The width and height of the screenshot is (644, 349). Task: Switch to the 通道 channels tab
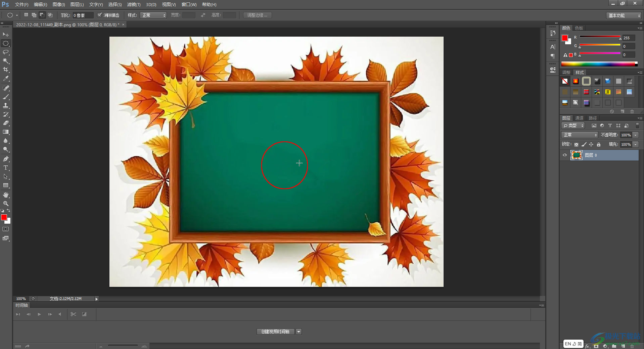click(579, 118)
